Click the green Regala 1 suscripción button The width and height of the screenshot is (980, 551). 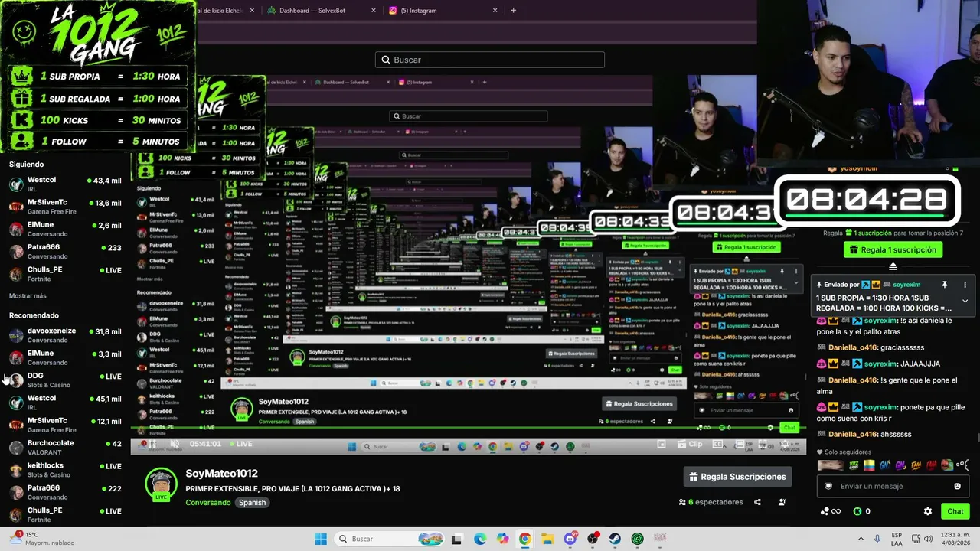[x=893, y=249]
